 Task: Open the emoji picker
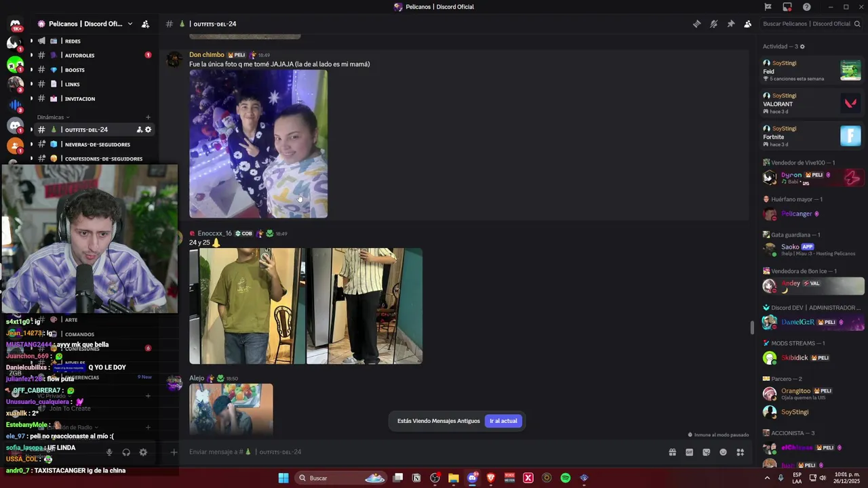point(723,452)
